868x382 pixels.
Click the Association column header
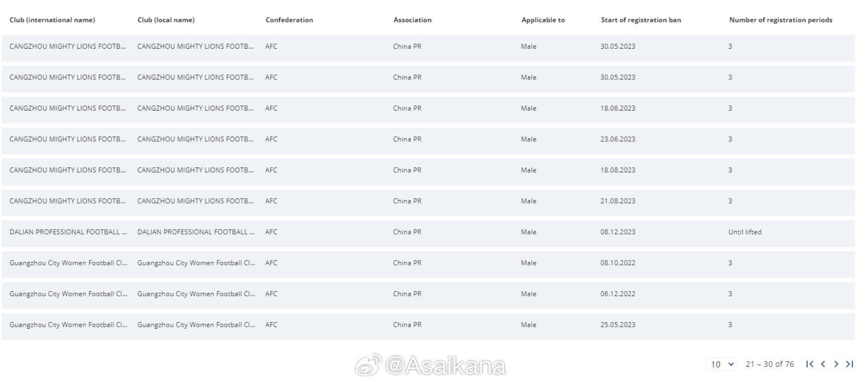(x=412, y=20)
